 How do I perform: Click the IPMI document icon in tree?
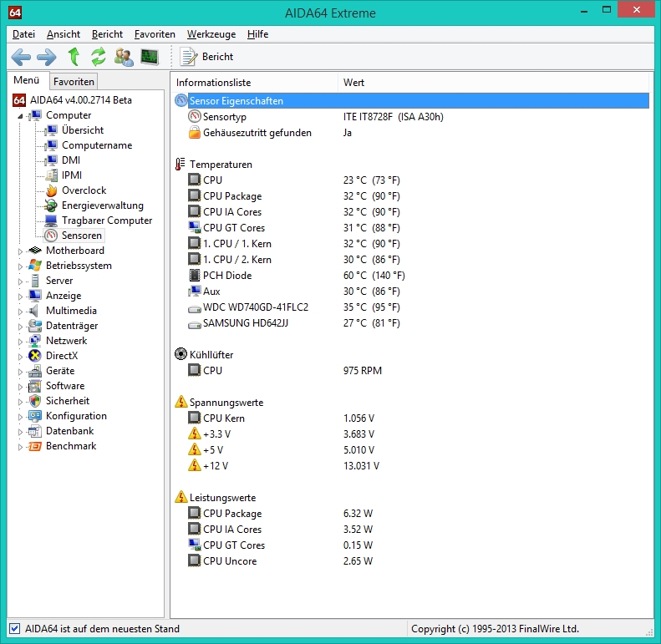[52, 175]
